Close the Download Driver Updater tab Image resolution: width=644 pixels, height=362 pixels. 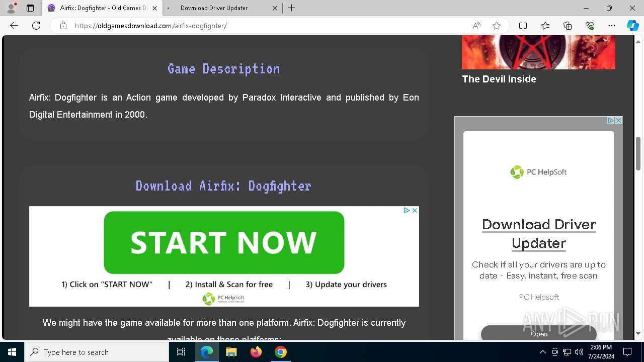[275, 8]
